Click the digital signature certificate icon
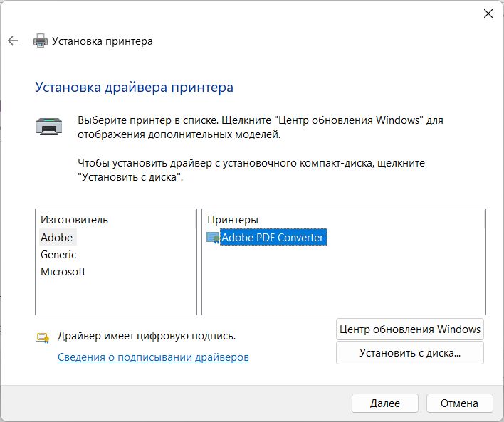This screenshot has height=422, width=504. (43, 337)
